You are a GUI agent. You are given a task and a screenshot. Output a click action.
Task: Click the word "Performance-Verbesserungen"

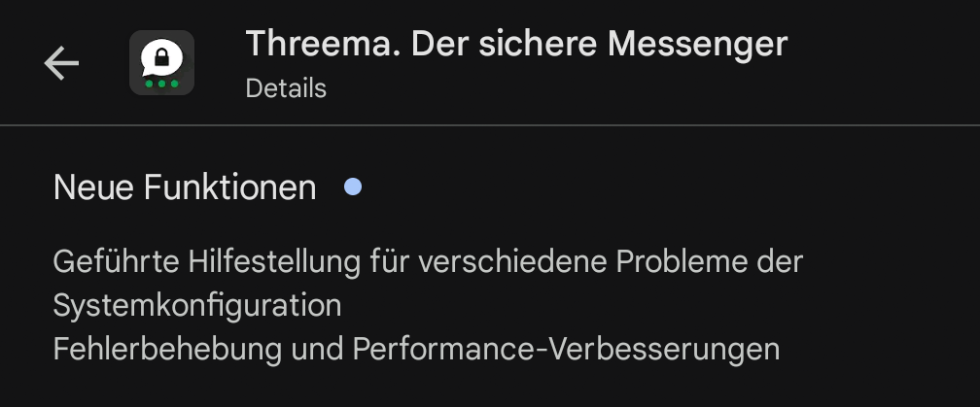[566, 348]
